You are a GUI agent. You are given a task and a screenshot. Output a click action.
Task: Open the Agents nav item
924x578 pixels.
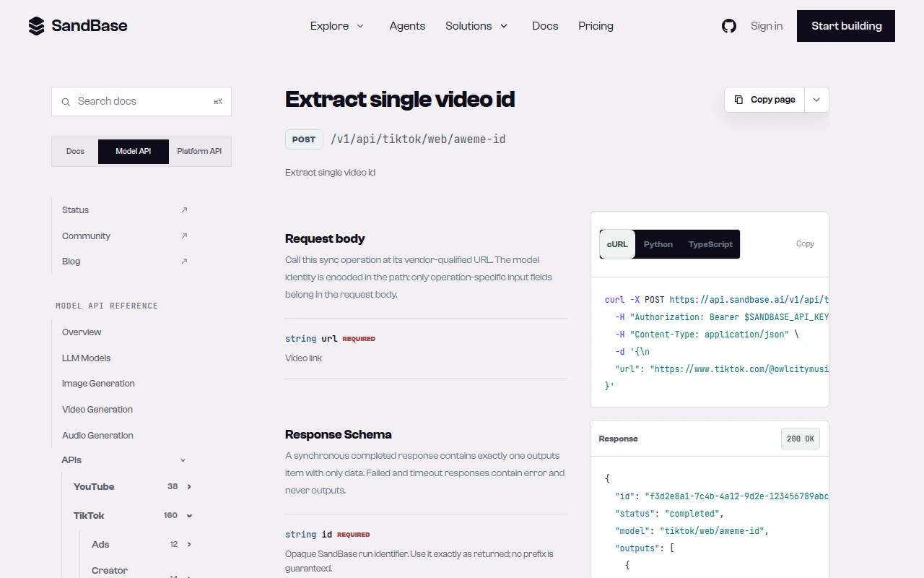point(407,26)
